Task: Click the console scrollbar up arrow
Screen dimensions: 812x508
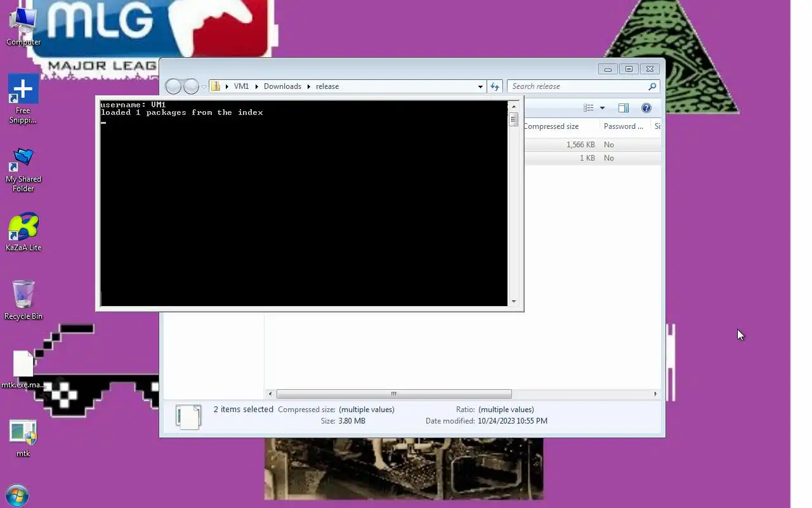Action: tap(514, 106)
